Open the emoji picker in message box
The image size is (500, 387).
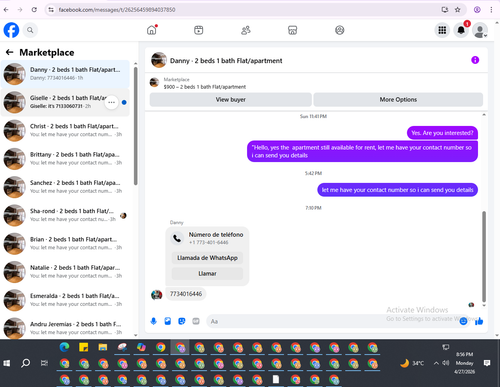point(463,321)
